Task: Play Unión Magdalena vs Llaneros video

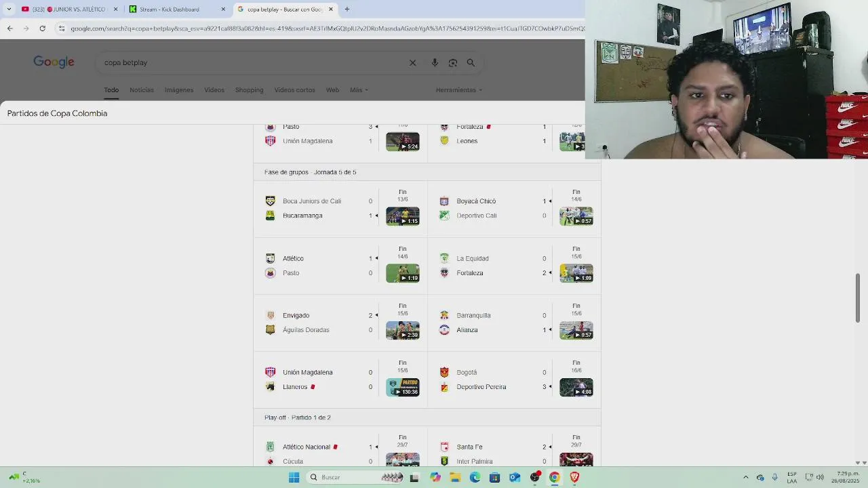Action: [x=403, y=387]
